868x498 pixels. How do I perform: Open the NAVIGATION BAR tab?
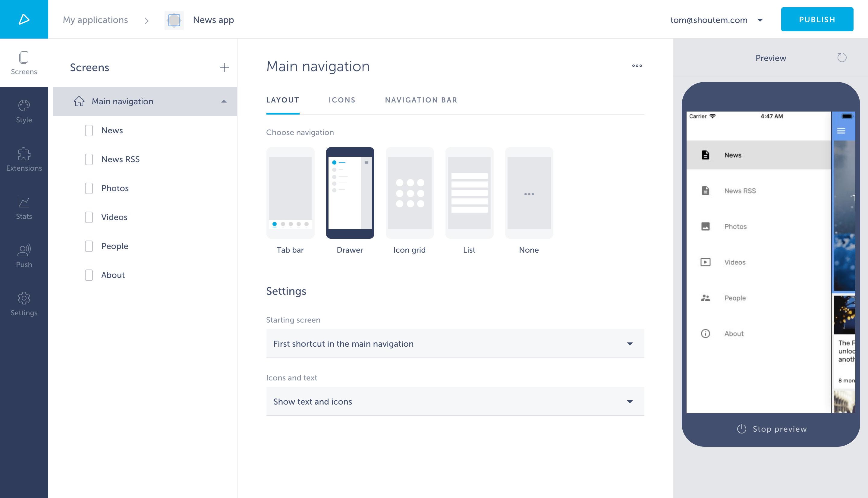pyautogui.click(x=421, y=100)
